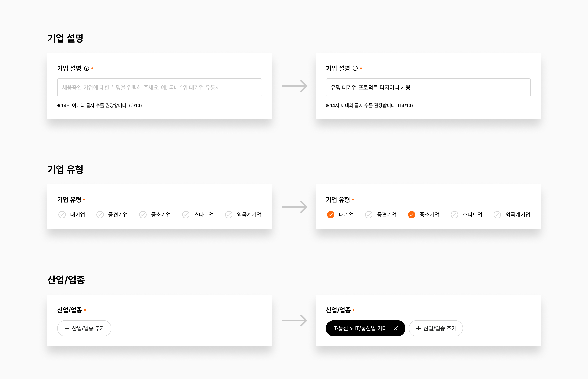This screenshot has width=588, height=379.
Task: Click info icon beside filled 기업 설명 label
Action: coord(355,68)
